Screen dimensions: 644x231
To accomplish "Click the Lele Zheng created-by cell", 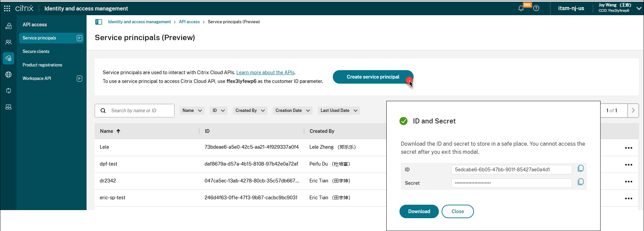I will tap(333, 147).
